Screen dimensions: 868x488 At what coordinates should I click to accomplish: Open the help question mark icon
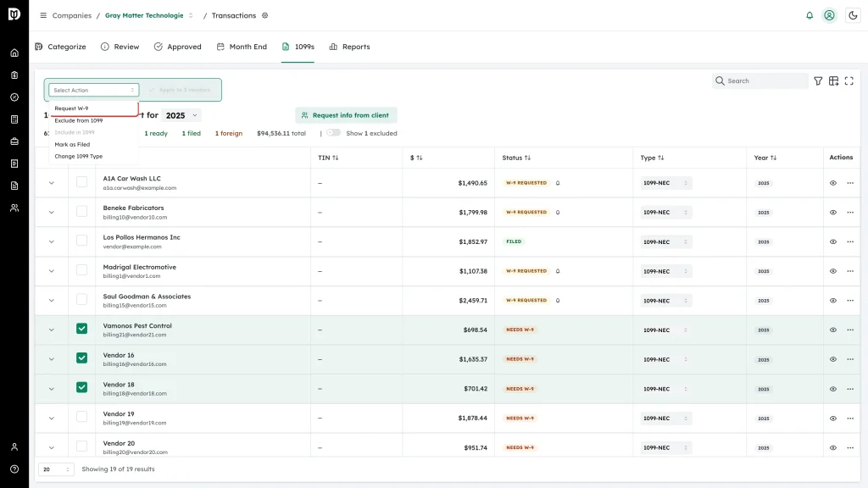[x=14, y=469]
